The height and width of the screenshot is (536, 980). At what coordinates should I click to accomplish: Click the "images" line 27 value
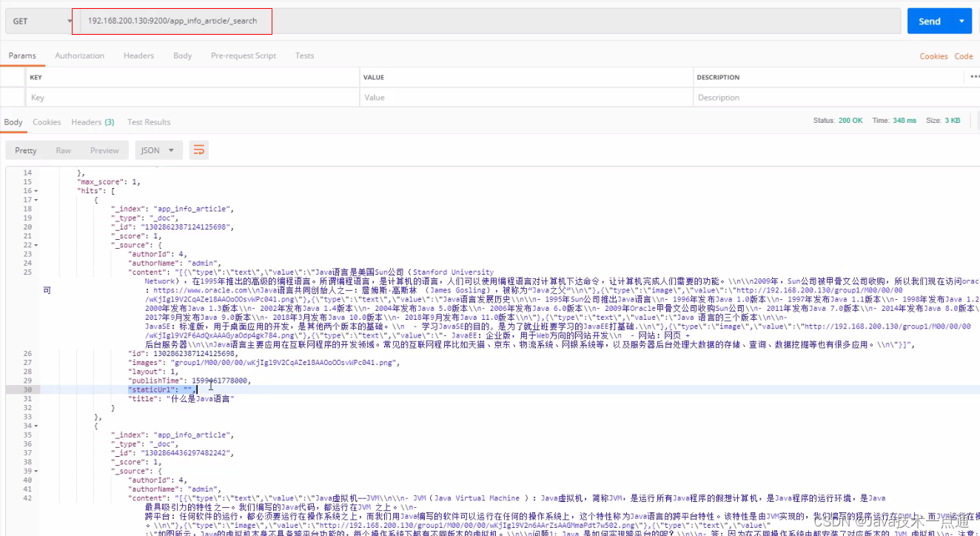coord(286,363)
